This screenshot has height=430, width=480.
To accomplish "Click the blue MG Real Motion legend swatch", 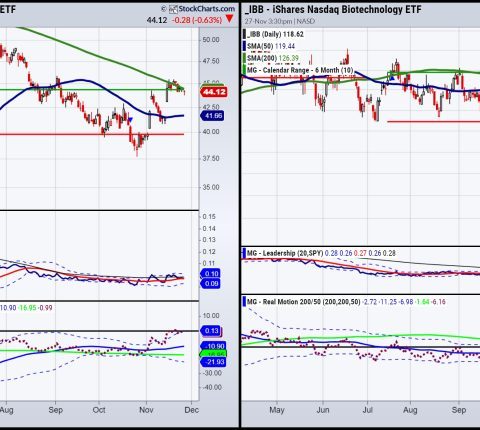I will pyautogui.click(x=245, y=302).
